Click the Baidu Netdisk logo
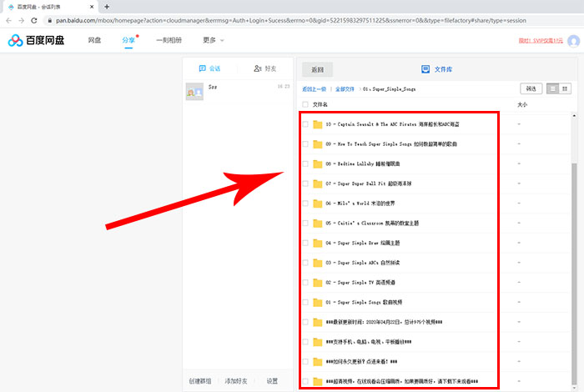Viewport: 584px width, 392px height. [x=36, y=40]
